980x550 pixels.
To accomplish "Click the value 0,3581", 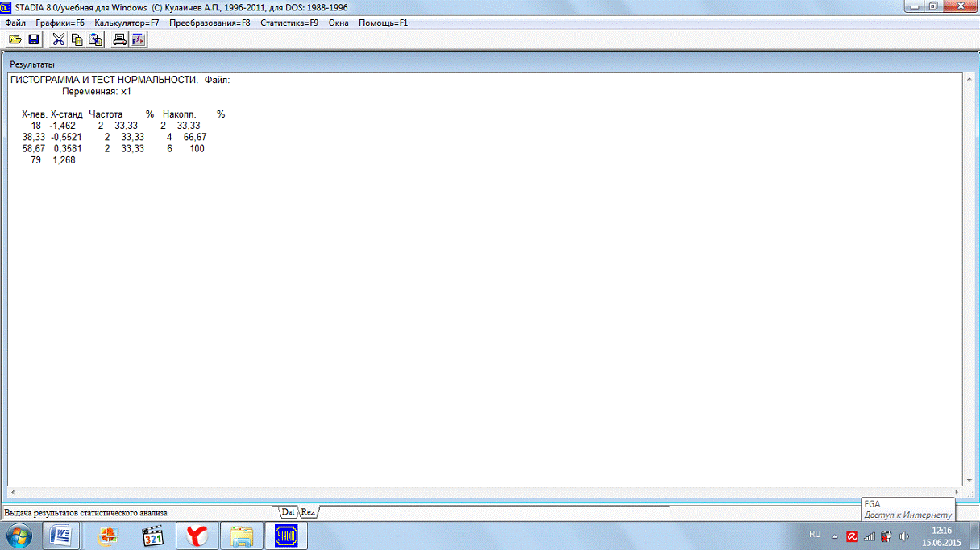I will [x=68, y=148].
